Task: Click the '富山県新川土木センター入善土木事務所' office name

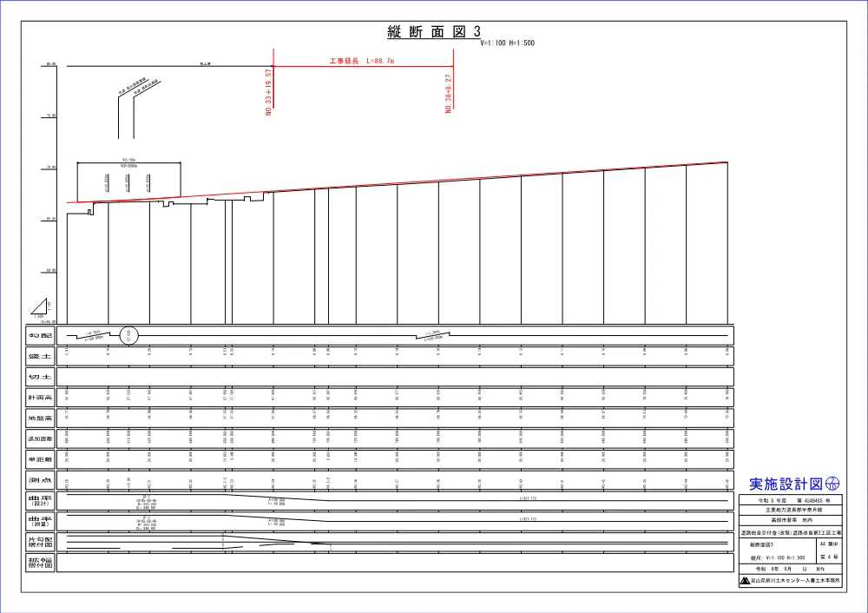Action: tap(795, 581)
